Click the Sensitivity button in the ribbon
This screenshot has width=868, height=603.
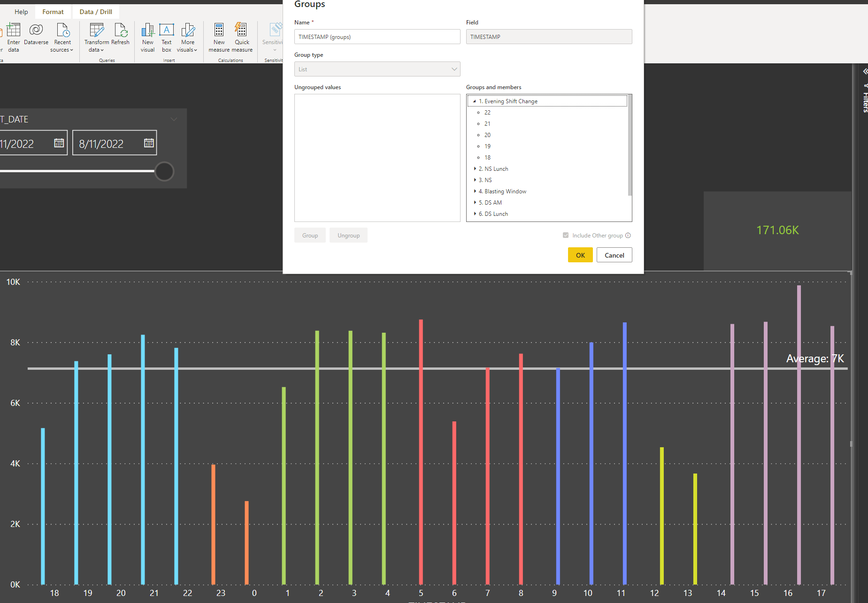coord(273,38)
